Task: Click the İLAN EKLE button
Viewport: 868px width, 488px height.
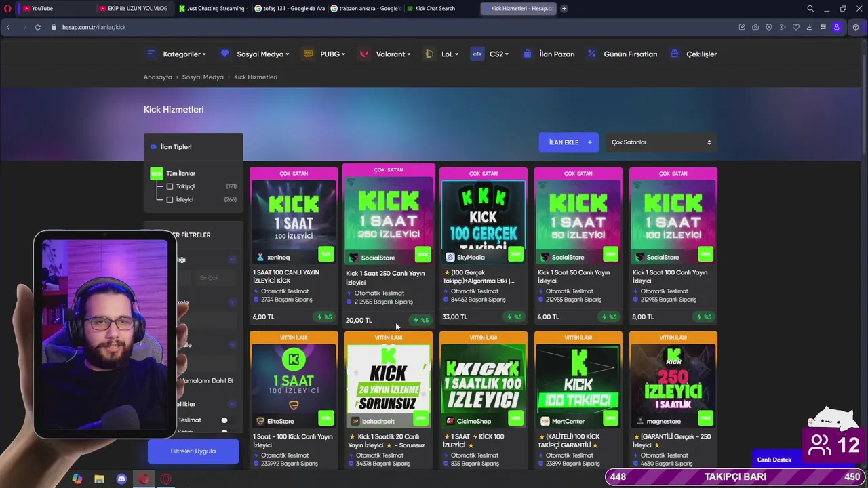Action: coord(569,142)
